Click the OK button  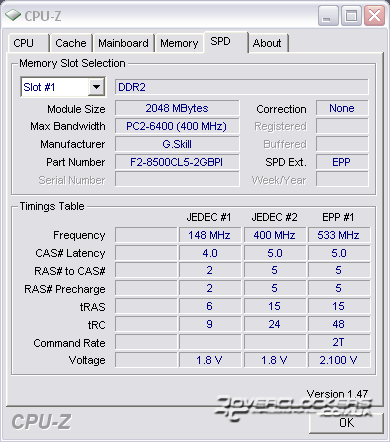[x=347, y=423]
